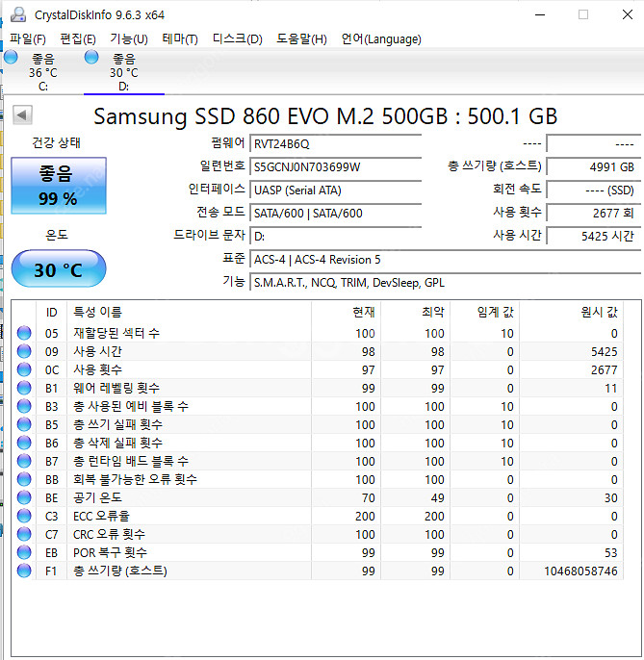Click the rotation rate value ---- (SSD)
This screenshot has width=644, height=660.
coord(594,190)
